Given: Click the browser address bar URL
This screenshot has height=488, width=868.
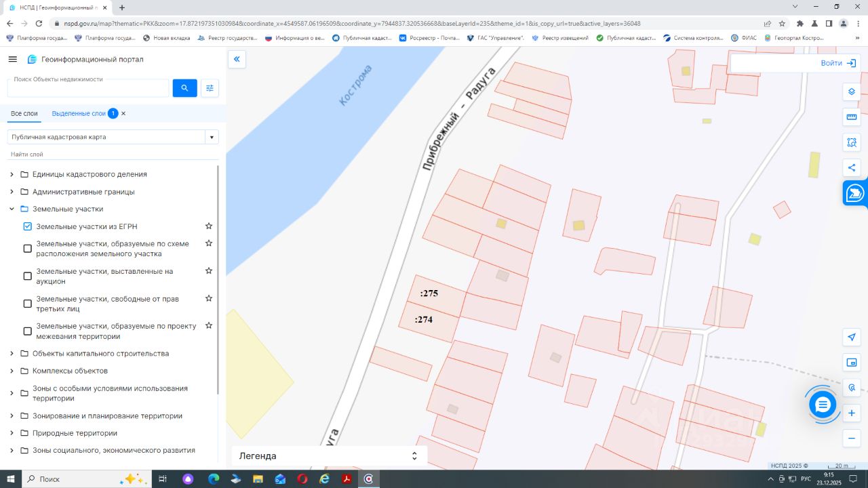Looking at the screenshot, I should 353,23.
